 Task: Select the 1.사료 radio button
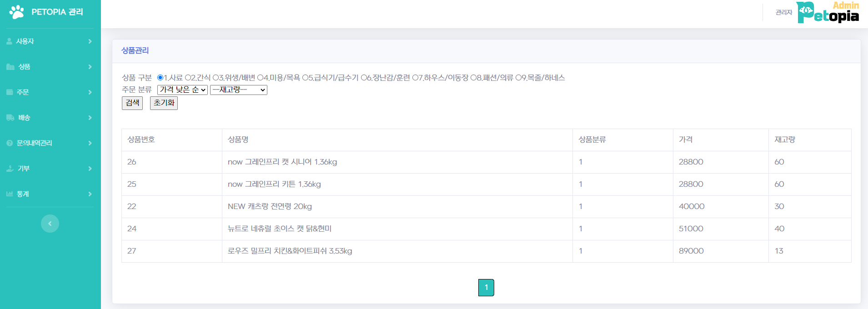pyautogui.click(x=160, y=78)
